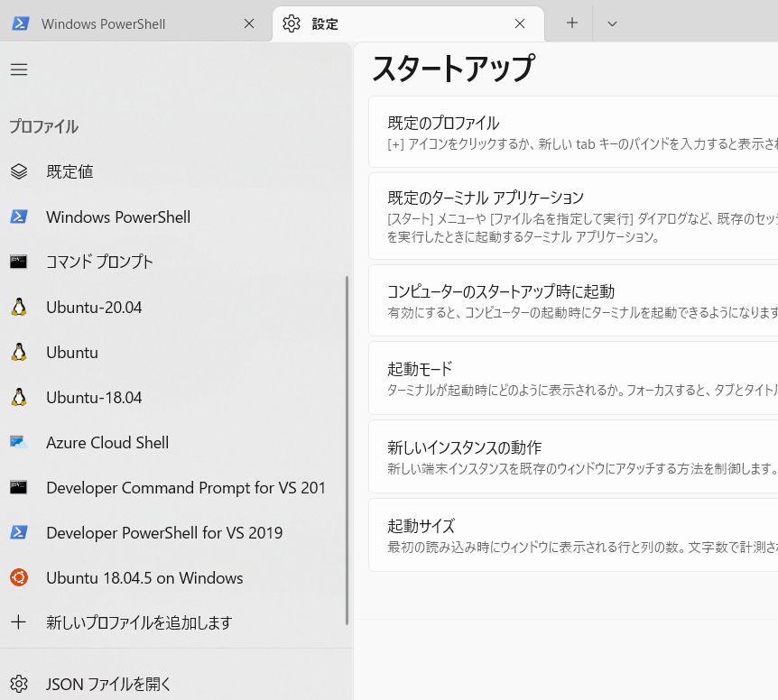
Task: Click the plus icon for new profile
Action: [18, 622]
